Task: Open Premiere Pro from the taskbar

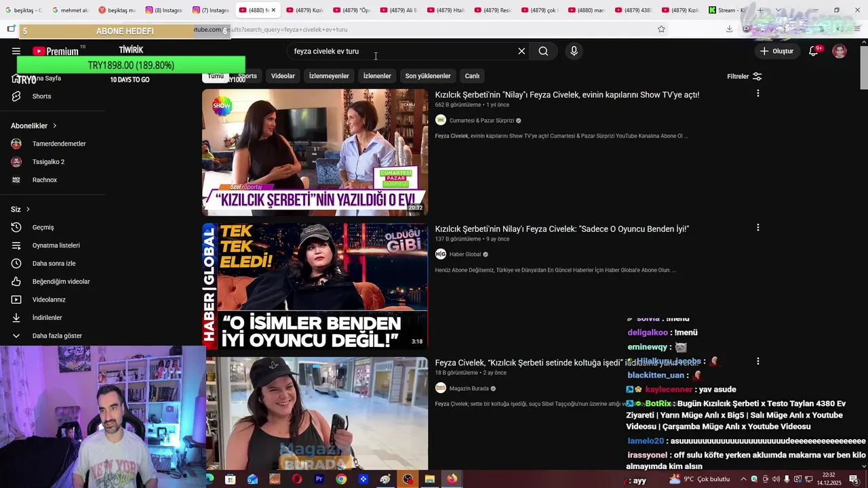Action: [319, 479]
